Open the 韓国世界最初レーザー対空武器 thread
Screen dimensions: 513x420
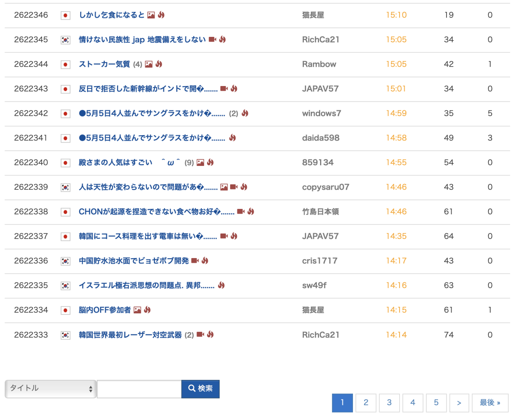tap(130, 335)
